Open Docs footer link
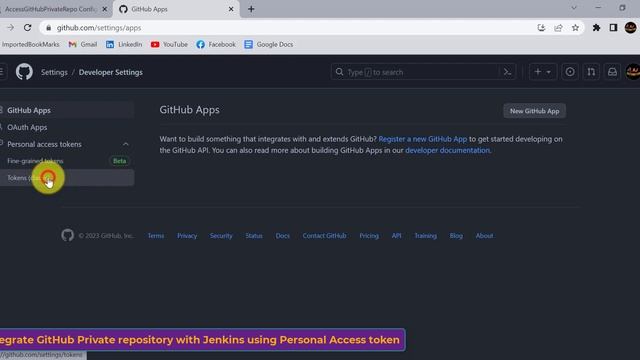 282,236
